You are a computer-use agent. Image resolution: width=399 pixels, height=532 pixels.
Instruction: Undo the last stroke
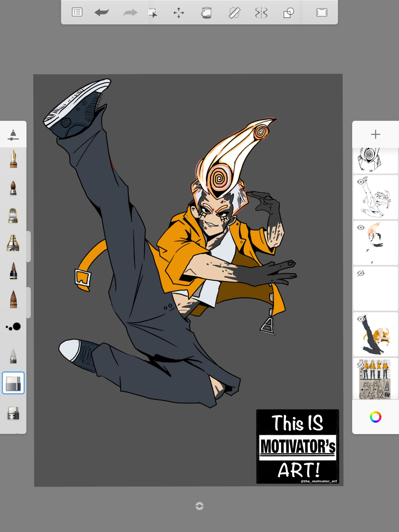(102, 12)
